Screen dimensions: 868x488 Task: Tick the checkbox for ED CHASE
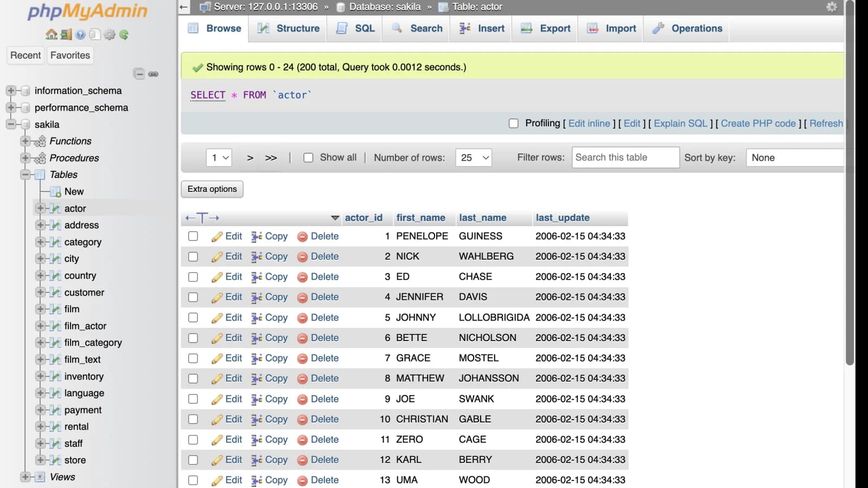point(193,277)
